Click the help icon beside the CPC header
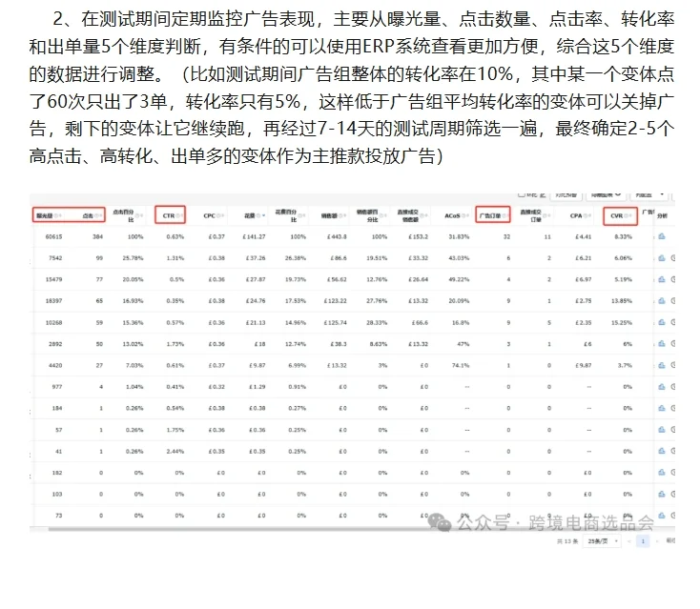The height and width of the screenshot is (609, 700). tap(218, 216)
